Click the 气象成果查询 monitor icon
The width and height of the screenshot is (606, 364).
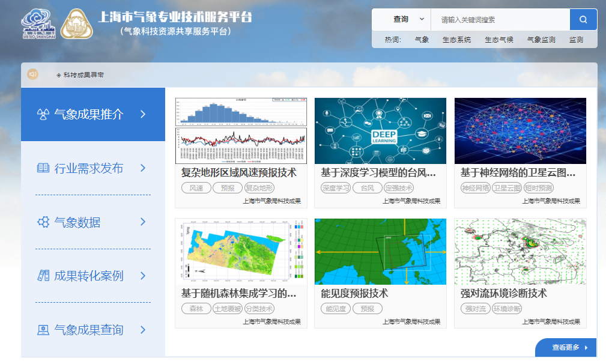(42, 328)
